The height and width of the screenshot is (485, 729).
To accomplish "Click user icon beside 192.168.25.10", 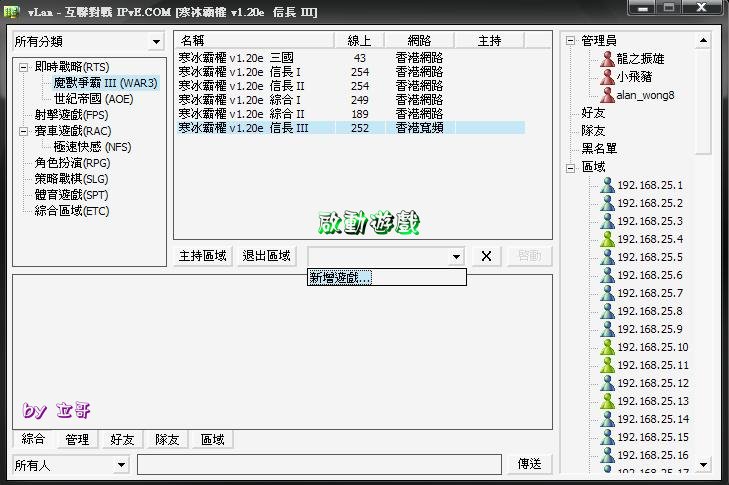I will [x=606, y=347].
